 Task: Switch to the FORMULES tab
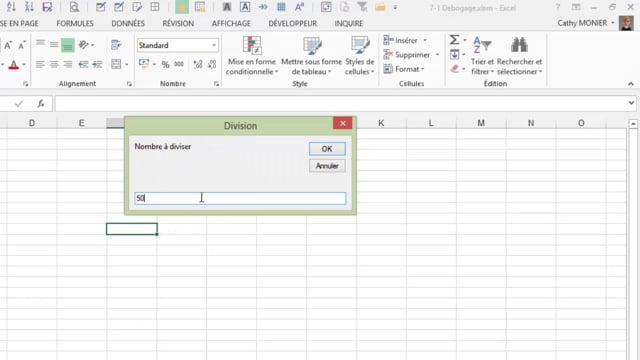[x=75, y=24]
